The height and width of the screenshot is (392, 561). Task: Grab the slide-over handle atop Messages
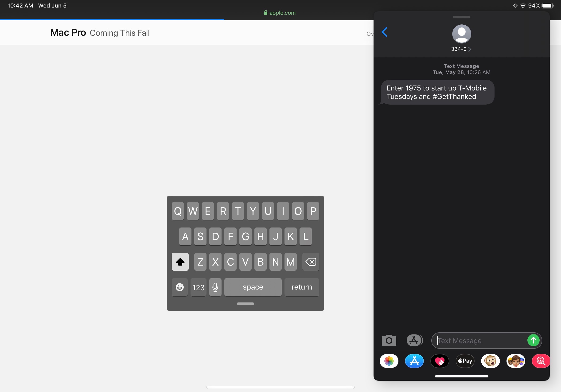pyautogui.click(x=461, y=17)
